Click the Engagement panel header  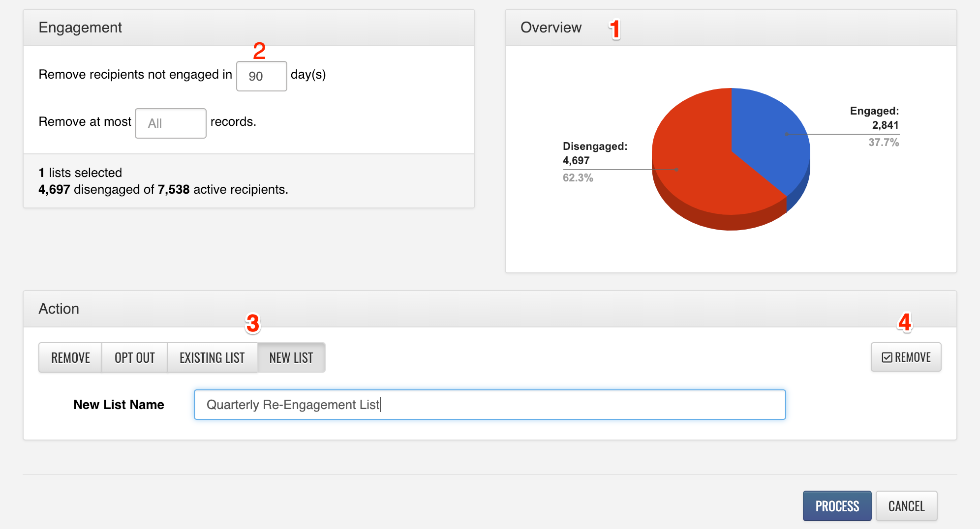coord(80,28)
